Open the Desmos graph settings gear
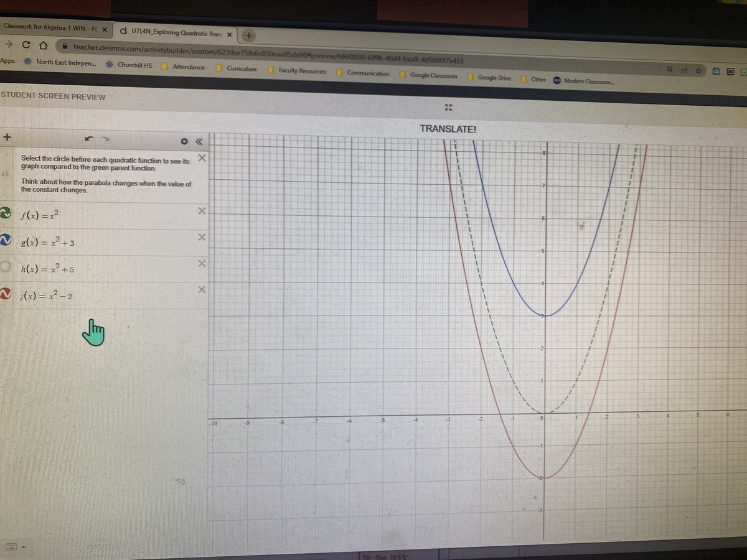747x560 pixels. click(184, 142)
